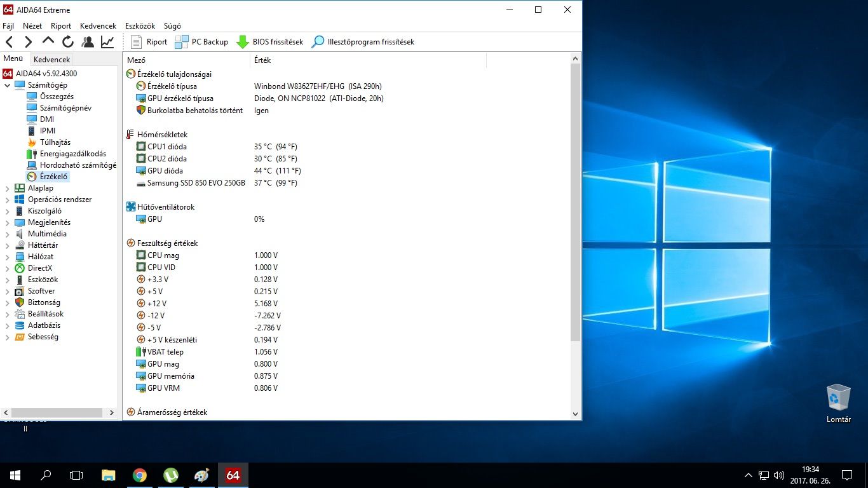Open the Riport menu in menu bar

click(x=61, y=26)
